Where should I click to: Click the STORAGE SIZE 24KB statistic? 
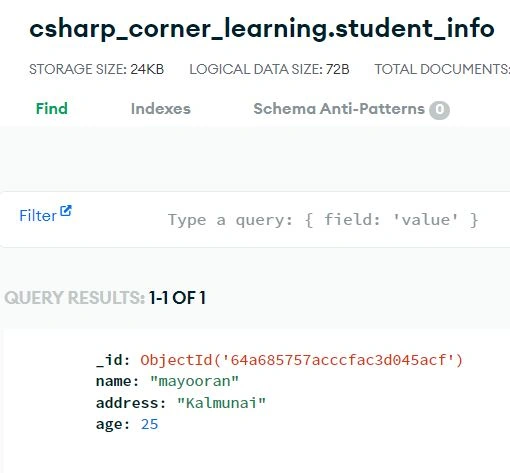point(97,69)
